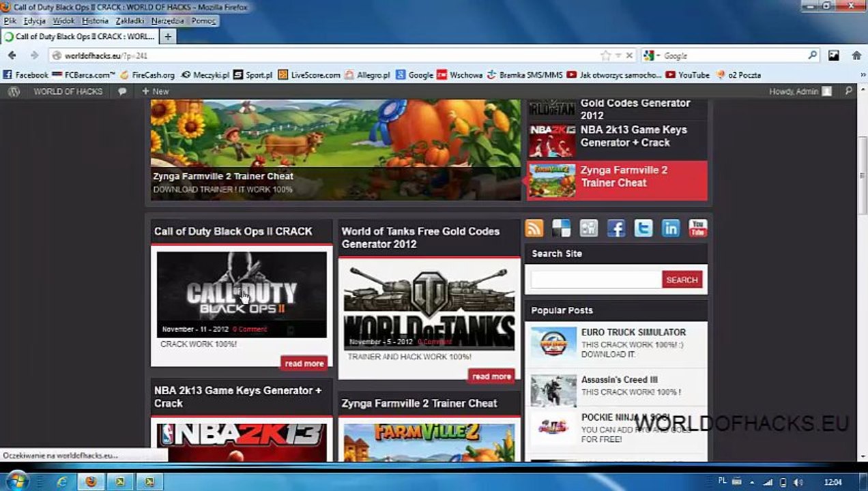Open the RSS feed icon
The width and height of the screenshot is (868, 491).
[x=534, y=228]
